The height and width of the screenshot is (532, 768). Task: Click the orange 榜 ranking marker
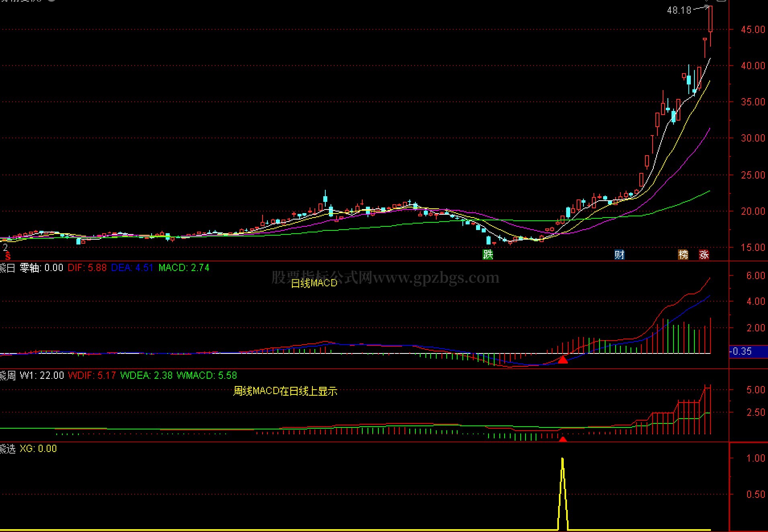click(683, 255)
